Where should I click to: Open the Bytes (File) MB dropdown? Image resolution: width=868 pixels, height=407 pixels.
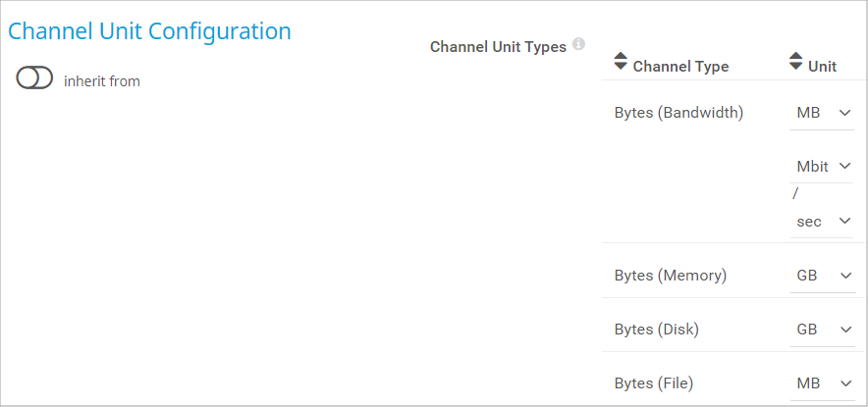(x=823, y=382)
